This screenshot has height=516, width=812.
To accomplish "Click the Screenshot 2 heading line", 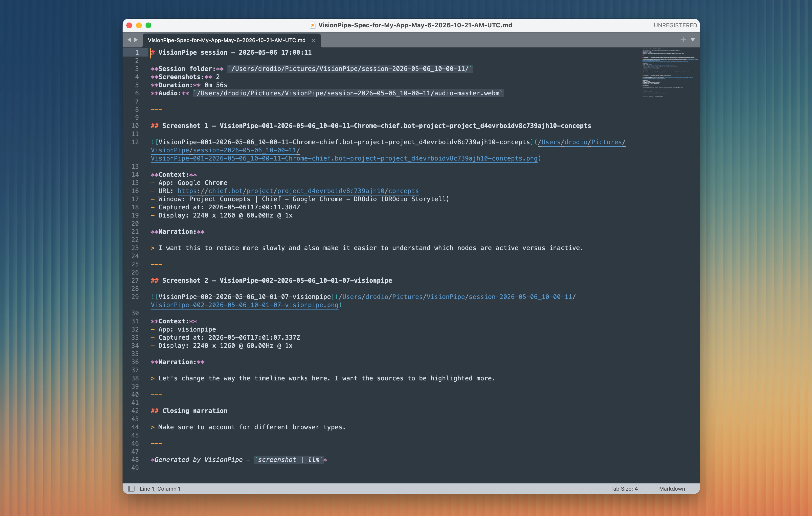I will [271, 280].
